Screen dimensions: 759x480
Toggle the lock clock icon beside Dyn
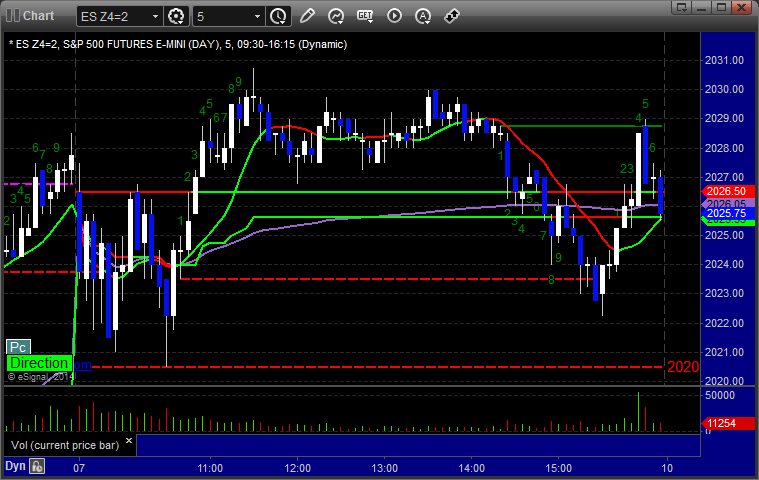(37, 466)
